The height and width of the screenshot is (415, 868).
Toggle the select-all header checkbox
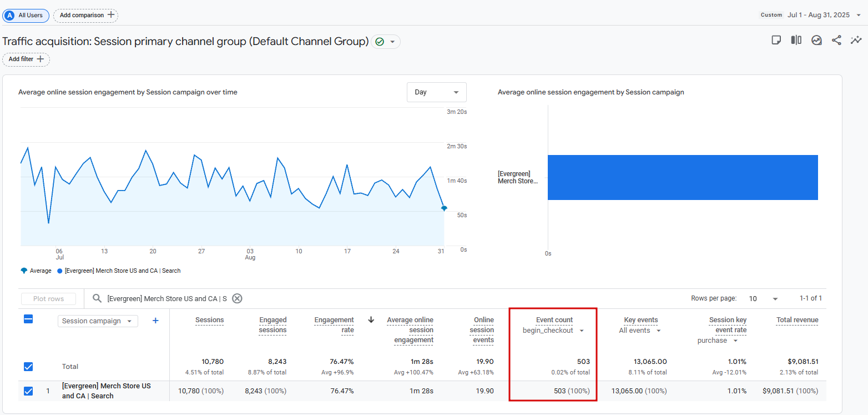pos(28,319)
